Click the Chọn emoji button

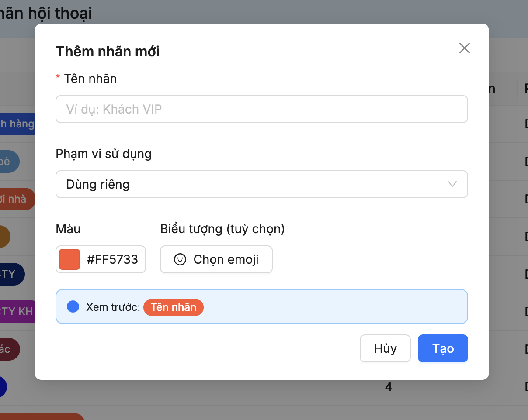point(216,259)
